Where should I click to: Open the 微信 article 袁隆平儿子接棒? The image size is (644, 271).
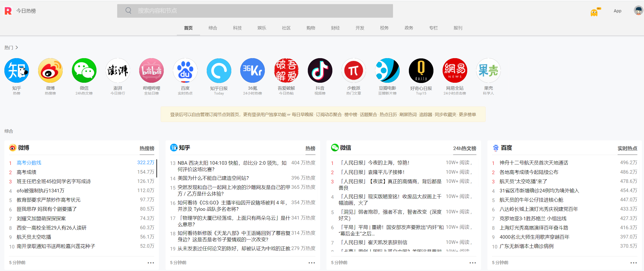pos(372,172)
